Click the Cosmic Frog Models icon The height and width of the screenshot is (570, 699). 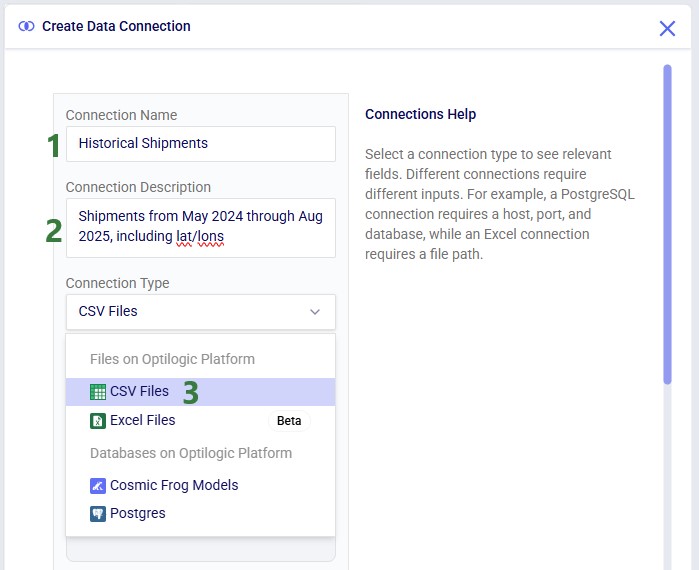tap(98, 485)
